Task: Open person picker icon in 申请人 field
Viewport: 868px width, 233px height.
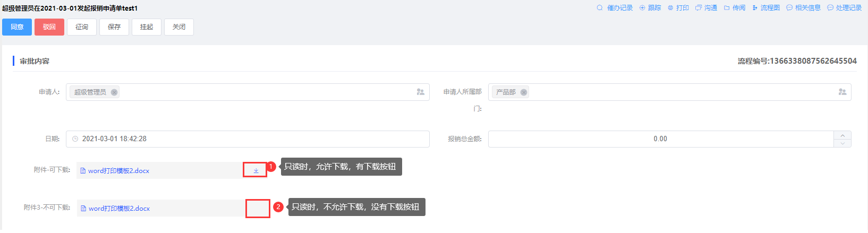Action: pos(421,92)
